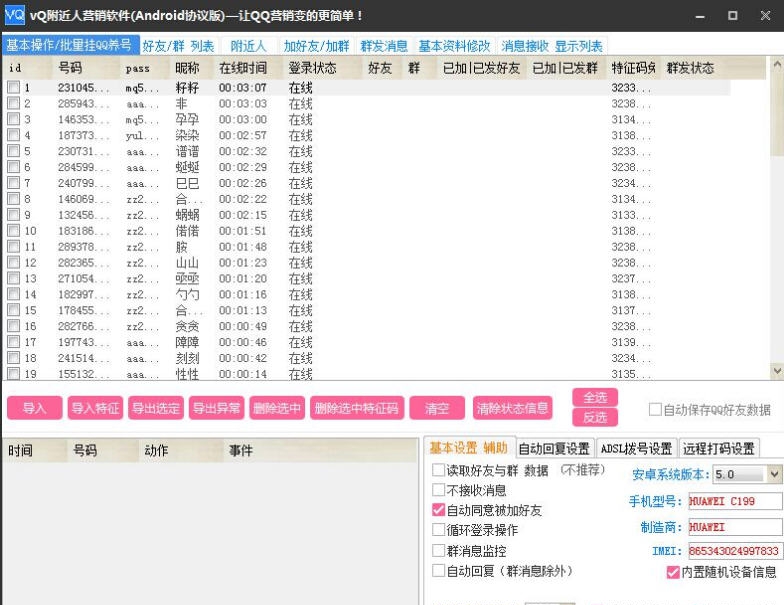Click the 导出选定 button
This screenshot has height=605, width=784.
click(x=156, y=408)
